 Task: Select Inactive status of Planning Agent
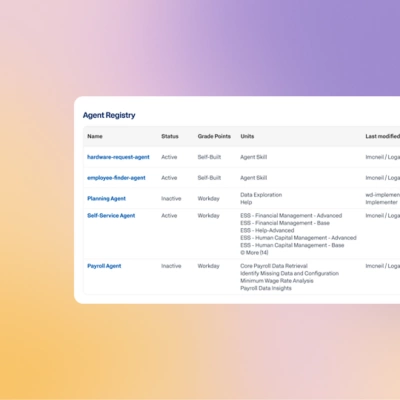click(171, 199)
